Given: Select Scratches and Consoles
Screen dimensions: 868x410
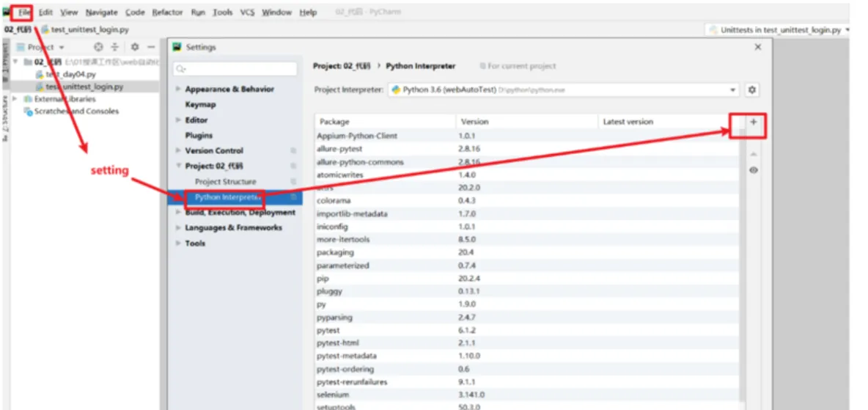Looking at the screenshot, I should pyautogui.click(x=76, y=111).
